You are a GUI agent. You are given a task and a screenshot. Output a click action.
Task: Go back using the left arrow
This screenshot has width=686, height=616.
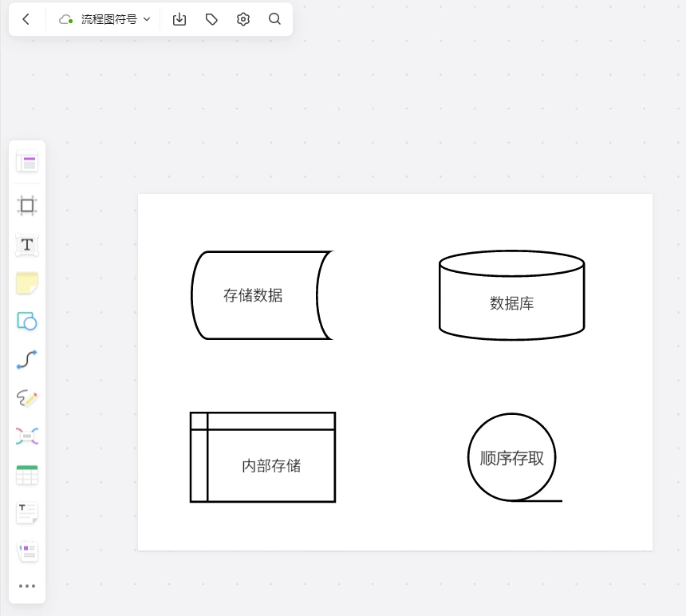(x=26, y=19)
